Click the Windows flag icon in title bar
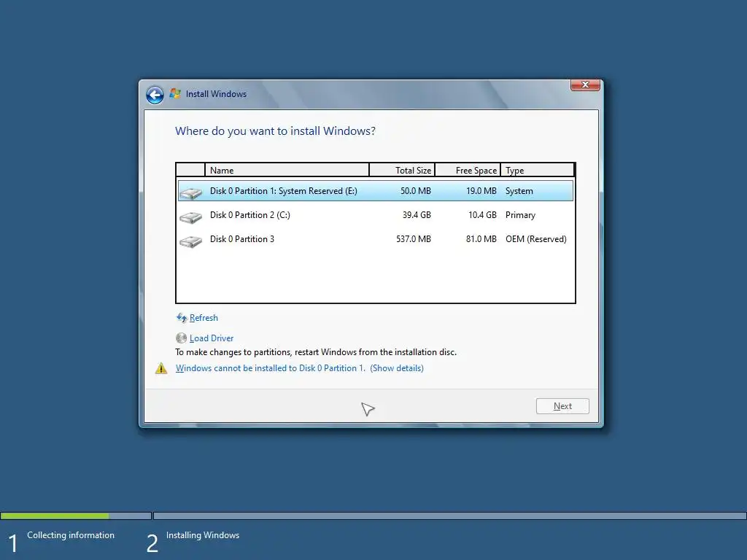The height and width of the screenshot is (560, 747). 175,94
